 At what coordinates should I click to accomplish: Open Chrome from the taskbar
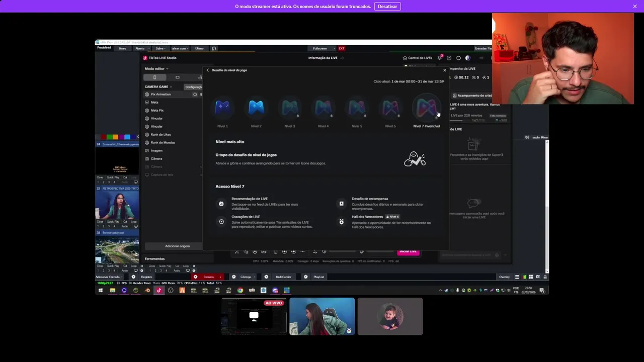click(240, 290)
